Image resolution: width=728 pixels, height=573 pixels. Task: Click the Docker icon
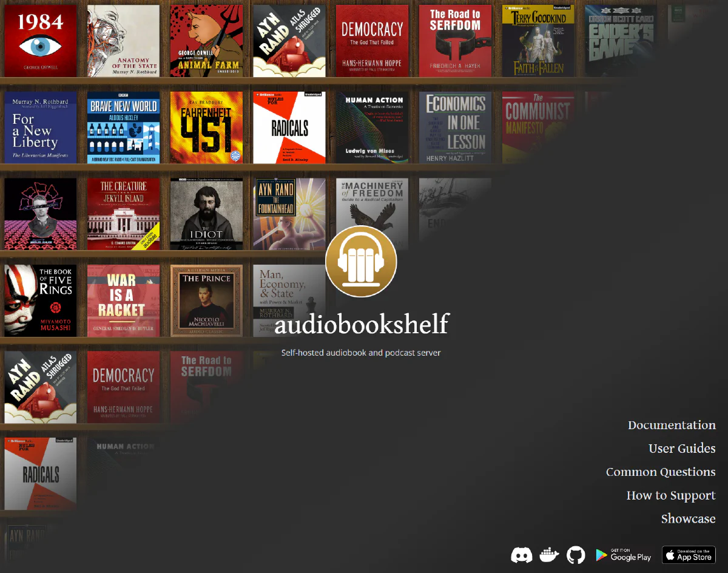point(548,555)
